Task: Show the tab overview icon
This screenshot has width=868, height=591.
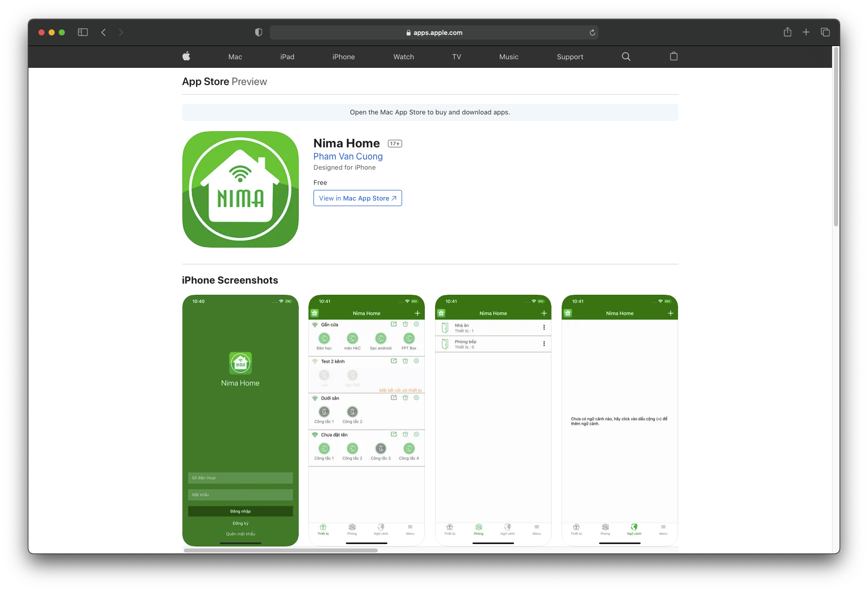Action: [x=825, y=32]
